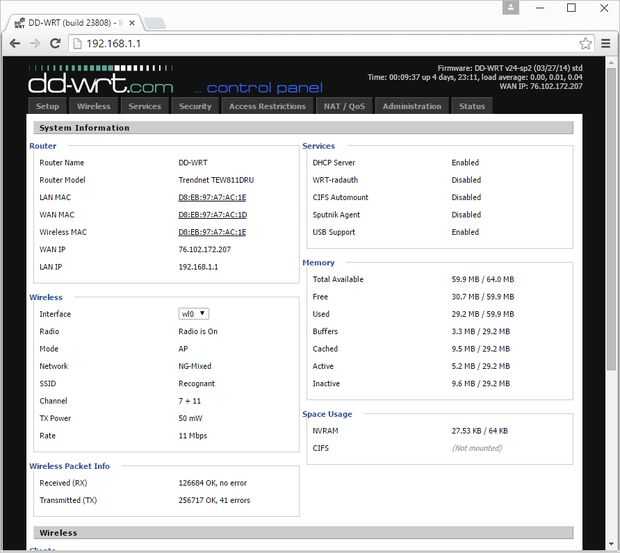Click the DD-WRT tab favicon
This screenshot has width=620, height=553.
[19, 23]
